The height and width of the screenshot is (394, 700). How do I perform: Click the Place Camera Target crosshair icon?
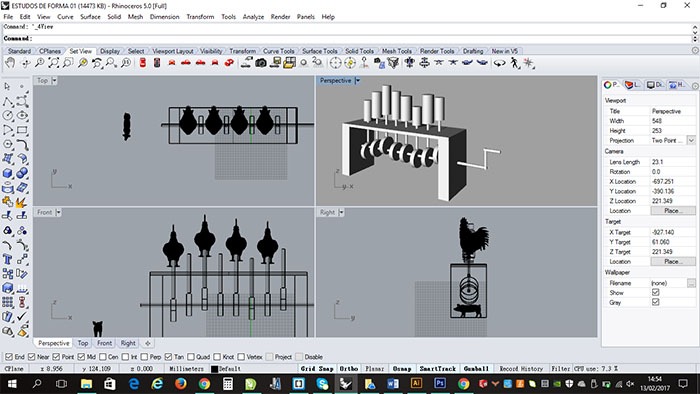(335, 63)
